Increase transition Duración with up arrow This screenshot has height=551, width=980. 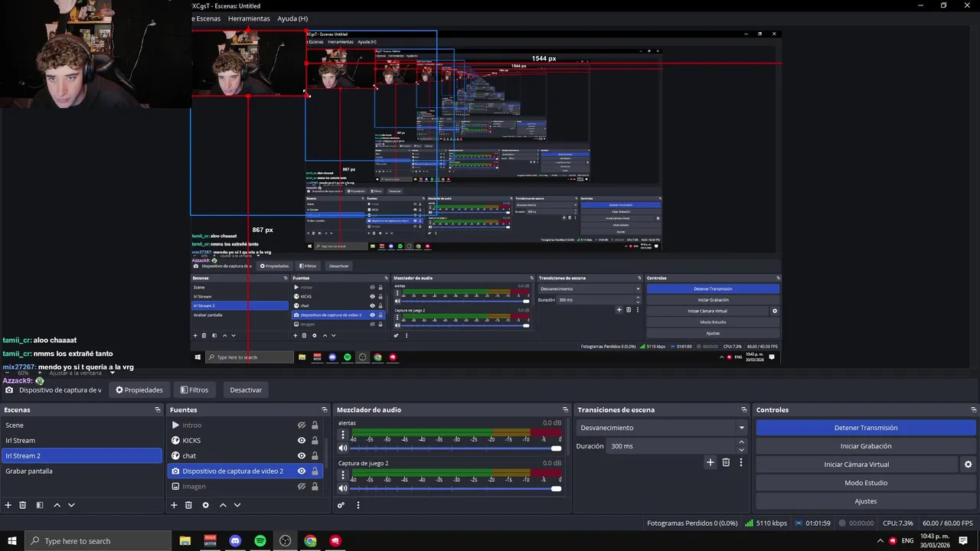point(741,442)
